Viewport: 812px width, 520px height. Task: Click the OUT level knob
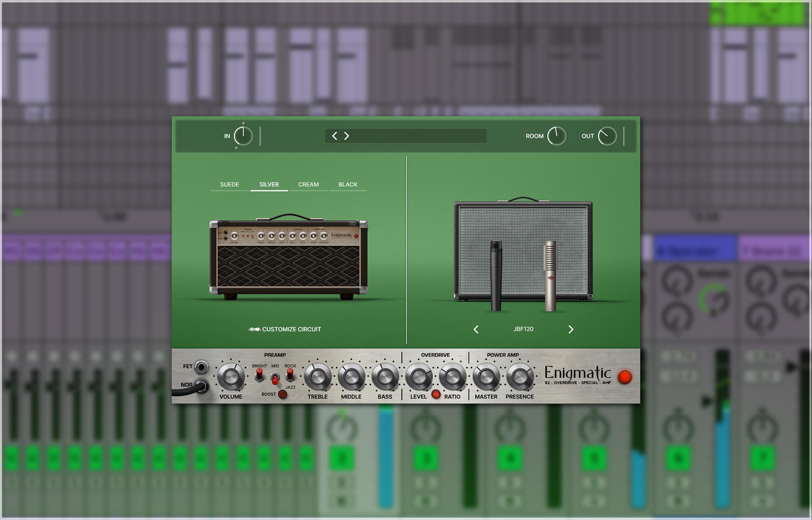point(607,136)
